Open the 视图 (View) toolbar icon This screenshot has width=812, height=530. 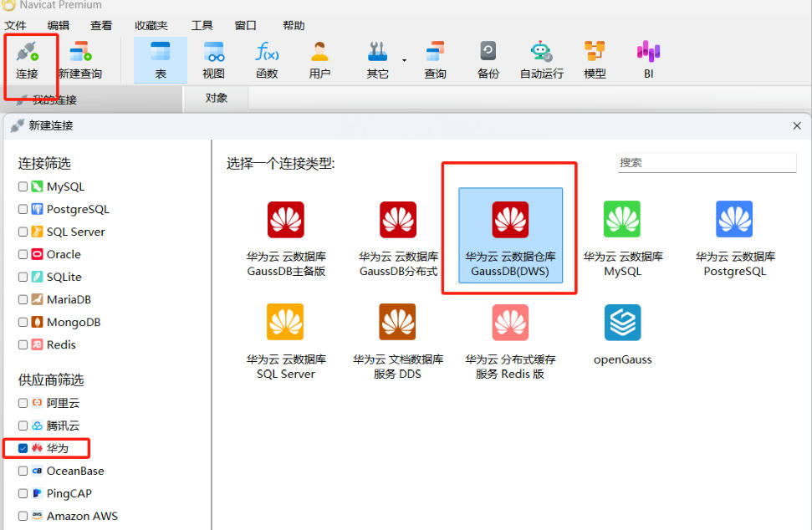pos(213,60)
